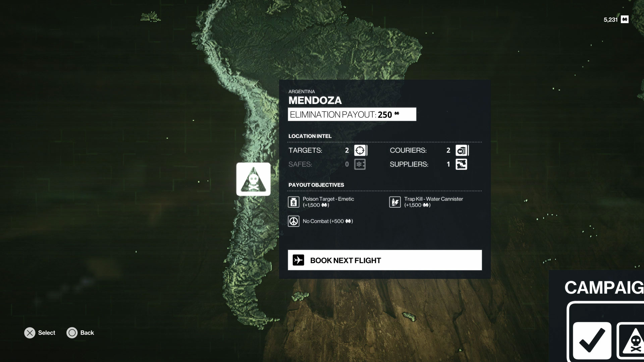This screenshot has height=362, width=644.
Task: Select the courier intel icon
Action: tap(461, 150)
